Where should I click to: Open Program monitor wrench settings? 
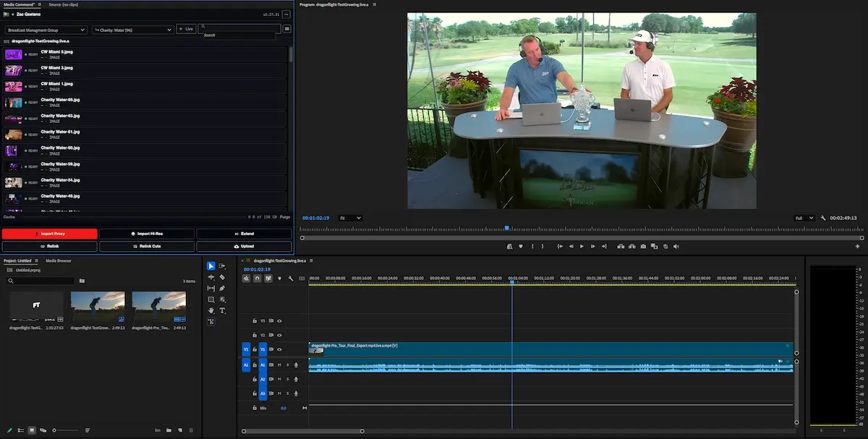click(822, 218)
